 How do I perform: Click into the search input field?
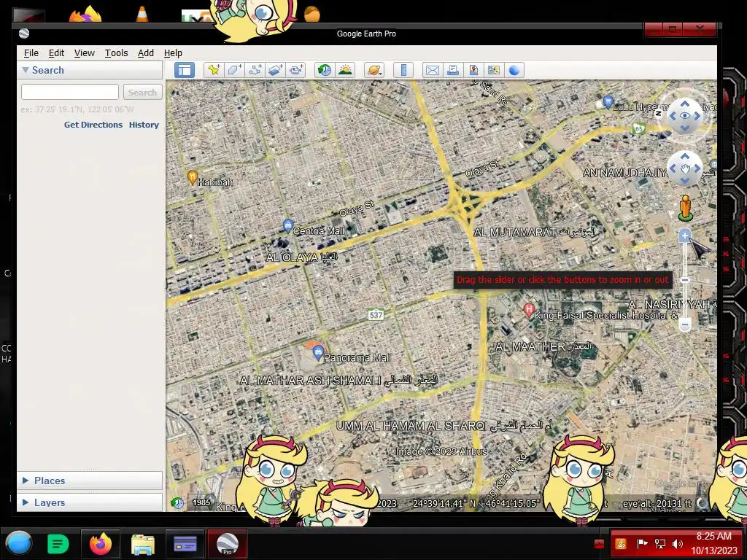tap(69, 92)
